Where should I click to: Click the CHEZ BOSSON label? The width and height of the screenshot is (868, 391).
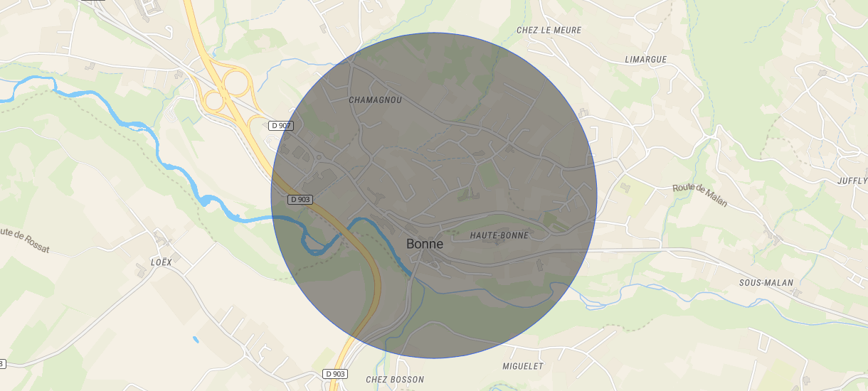(x=395, y=380)
